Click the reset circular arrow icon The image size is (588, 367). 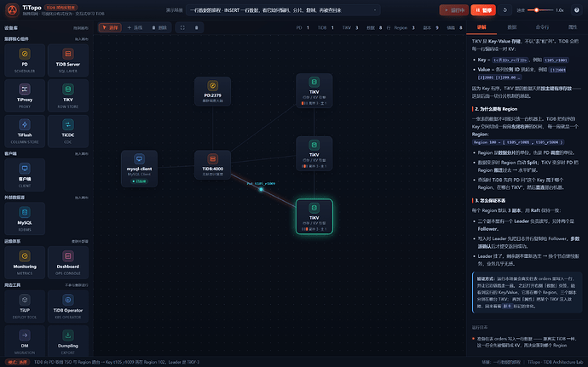point(505,10)
